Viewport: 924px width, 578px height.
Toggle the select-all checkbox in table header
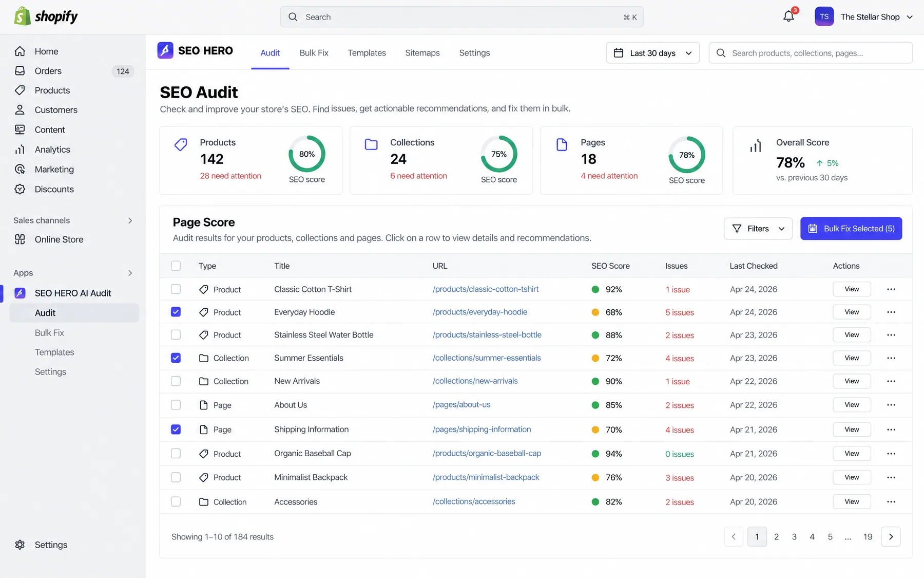[176, 266]
